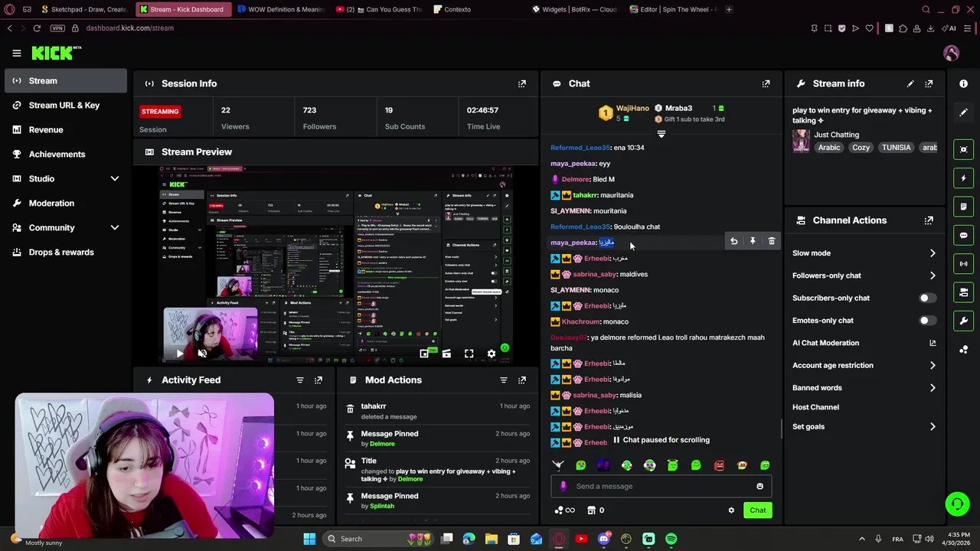Unmute the stream preview audio
The width and height of the screenshot is (980, 551).
pos(202,354)
